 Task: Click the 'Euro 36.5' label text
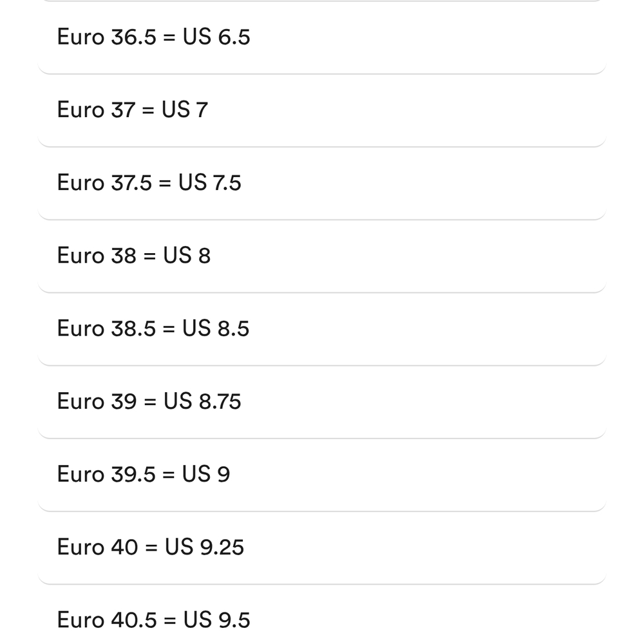(107, 37)
